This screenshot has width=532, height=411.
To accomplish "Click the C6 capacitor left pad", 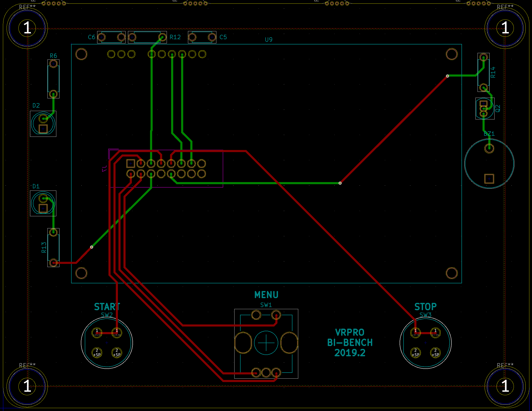I will [102, 37].
